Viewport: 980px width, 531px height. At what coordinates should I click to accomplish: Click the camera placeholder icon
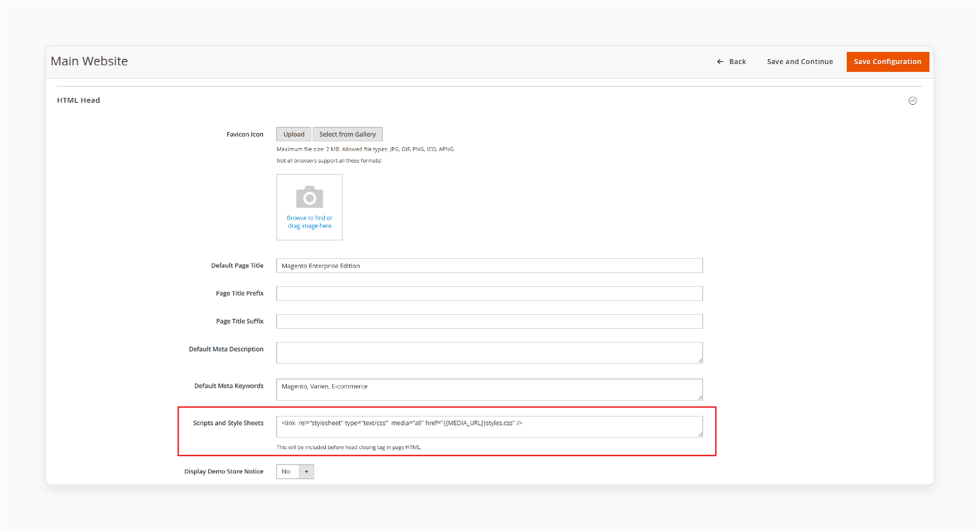coord(310,197)
